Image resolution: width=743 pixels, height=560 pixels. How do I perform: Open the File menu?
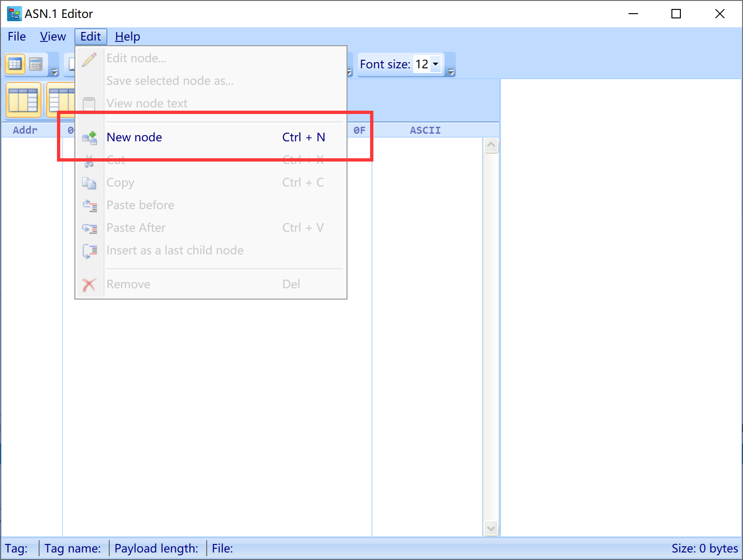pyautogui.click(x=17, y=37)
